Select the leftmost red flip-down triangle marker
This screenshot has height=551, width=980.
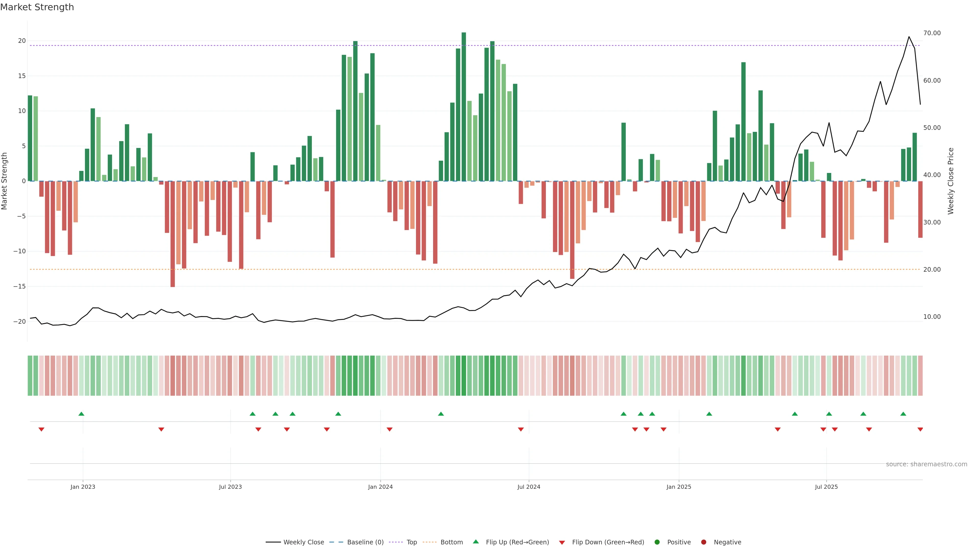click(x=41, y=429)
